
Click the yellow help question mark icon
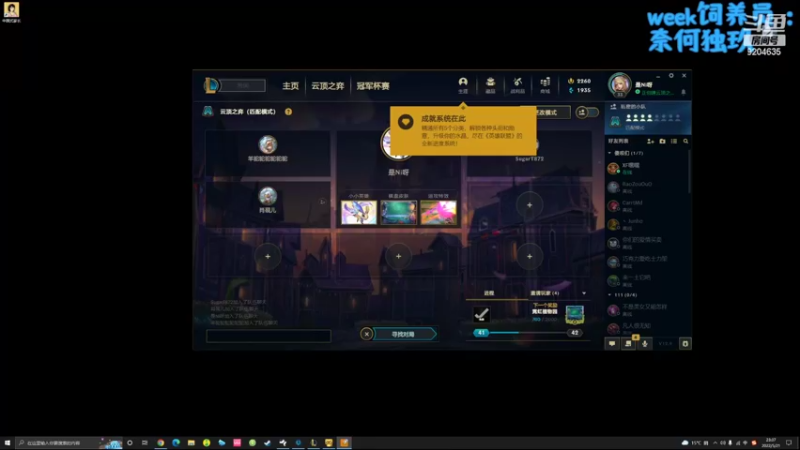point(288,112)
